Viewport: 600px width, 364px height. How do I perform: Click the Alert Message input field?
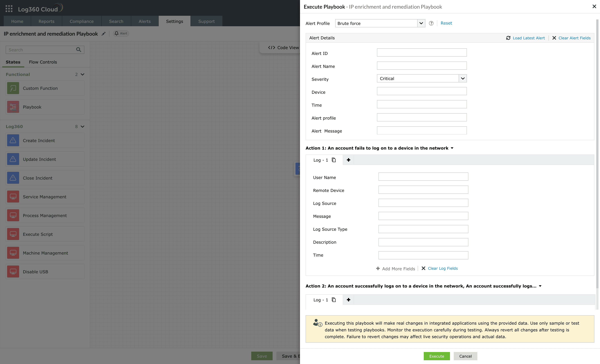tap(422, 130)
